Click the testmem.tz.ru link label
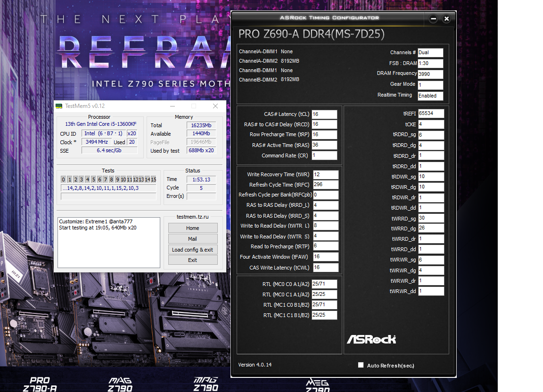This screenshot has height=392, width=543. click(x=192, y=217)
